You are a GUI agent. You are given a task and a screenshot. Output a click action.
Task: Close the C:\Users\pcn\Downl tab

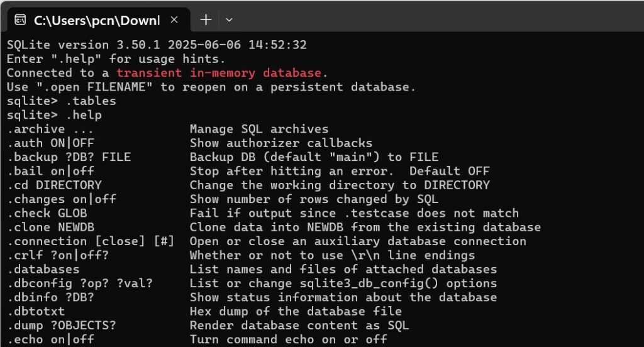[174, 19]
